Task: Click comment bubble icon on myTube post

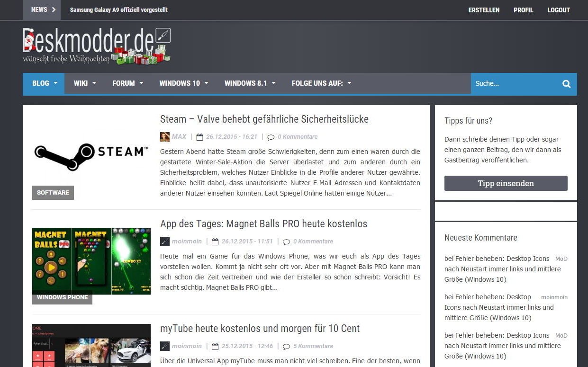Action: 287,347
